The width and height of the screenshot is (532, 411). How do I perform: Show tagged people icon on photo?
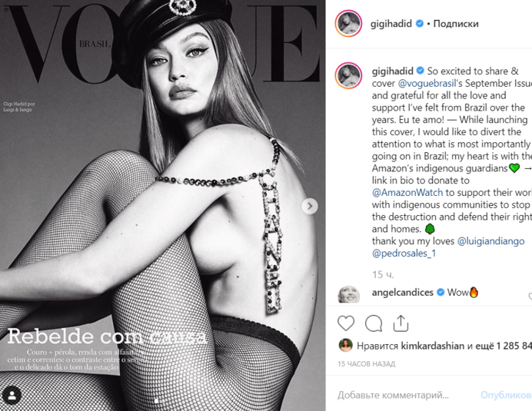tap(12, 395)
